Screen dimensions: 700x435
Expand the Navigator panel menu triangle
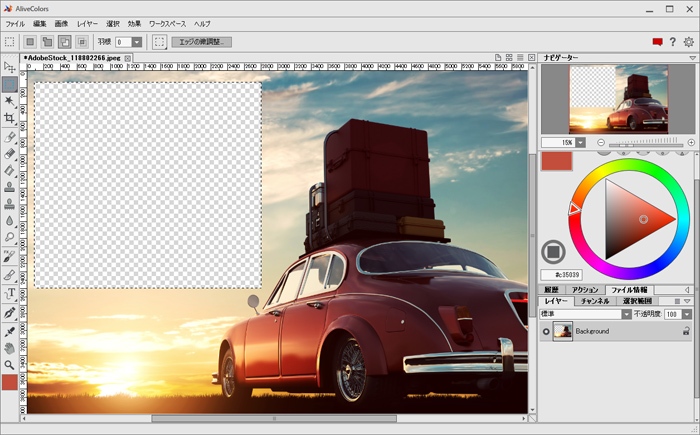tap(692, 58)
